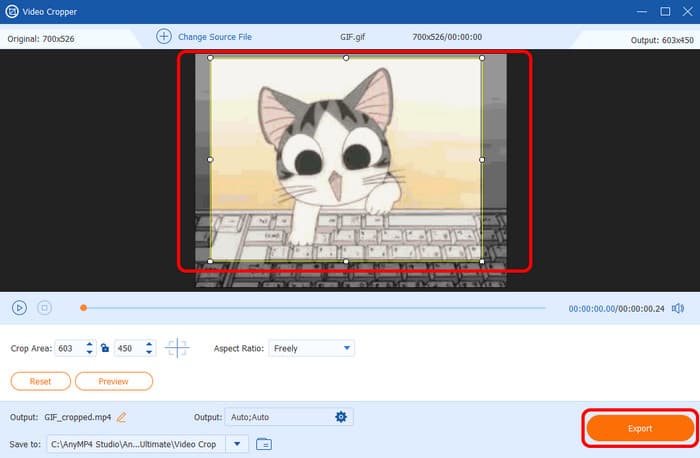The height and width of the screenshot is (458, 700).
Task: Toggle the aspect ratio lock icon
Action: (x=105, y=348)
